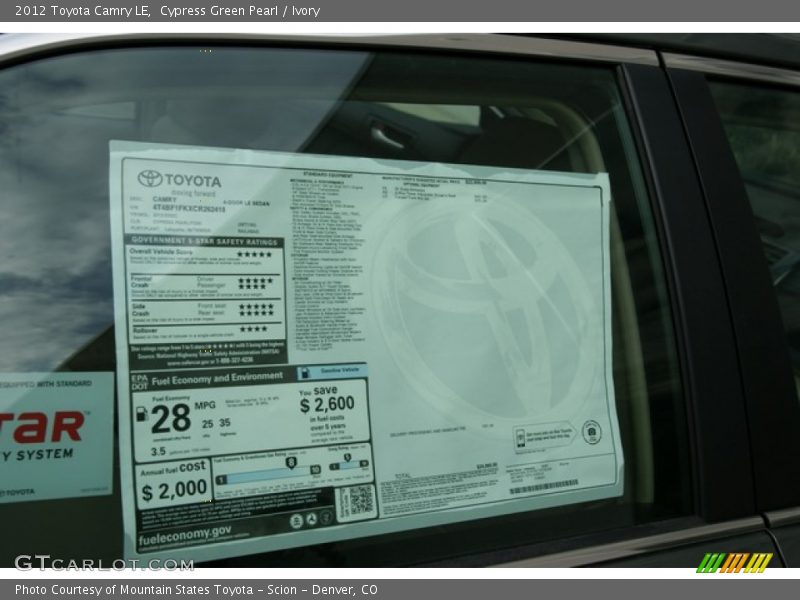Viewport: 800px width, 600px height.
Task: Click the fuel economy rating scale marker 8
Action: coord(291,463)
